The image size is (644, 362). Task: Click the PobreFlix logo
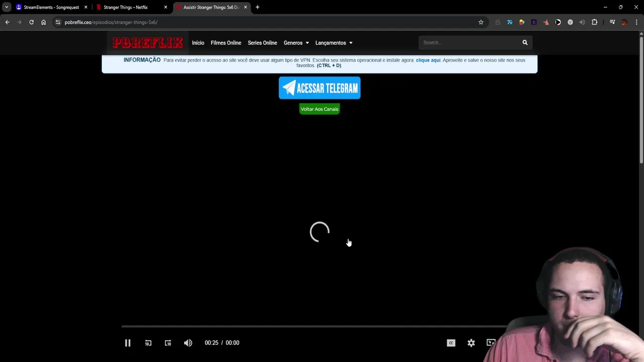coord(147,43)
